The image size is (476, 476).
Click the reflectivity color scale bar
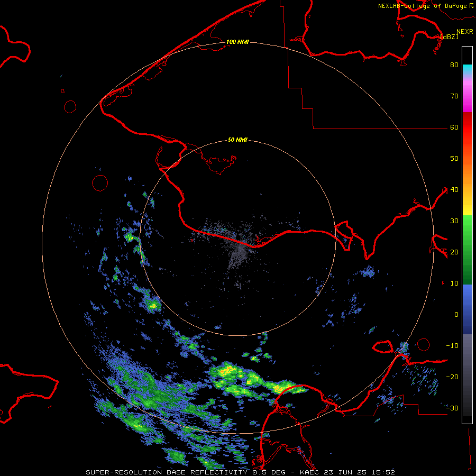pos(467,235)
